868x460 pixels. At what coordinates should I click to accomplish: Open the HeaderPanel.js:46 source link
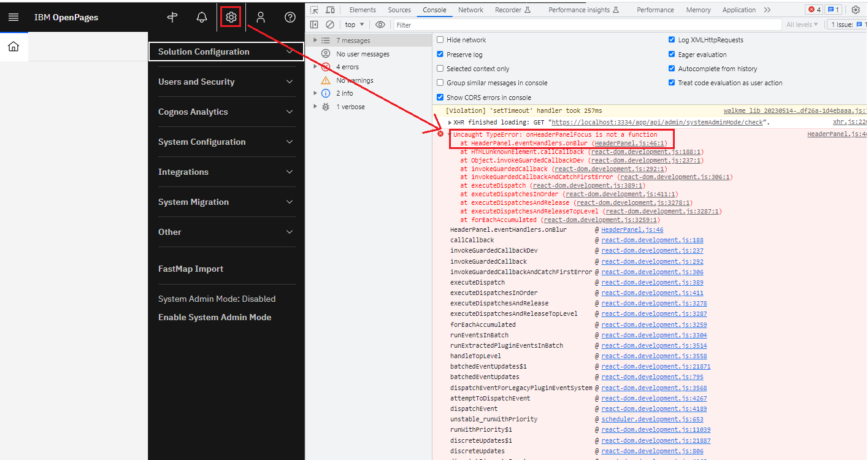(632, 229)
